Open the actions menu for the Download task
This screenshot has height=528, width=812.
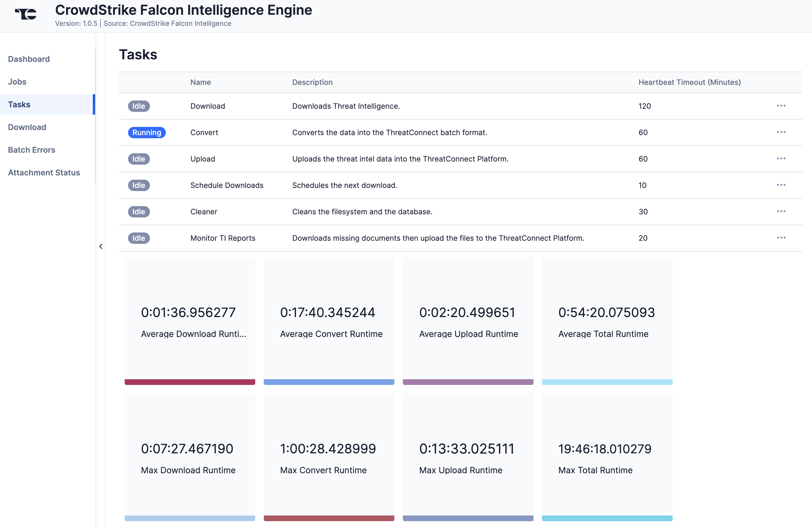click(782, 106)
